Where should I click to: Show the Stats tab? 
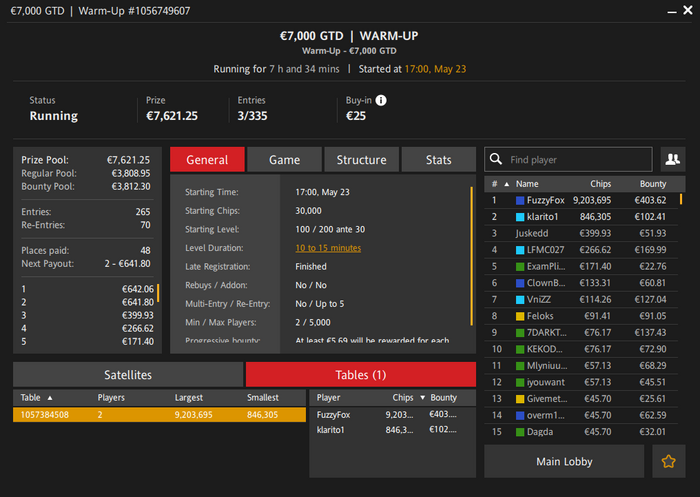(438, 160)
